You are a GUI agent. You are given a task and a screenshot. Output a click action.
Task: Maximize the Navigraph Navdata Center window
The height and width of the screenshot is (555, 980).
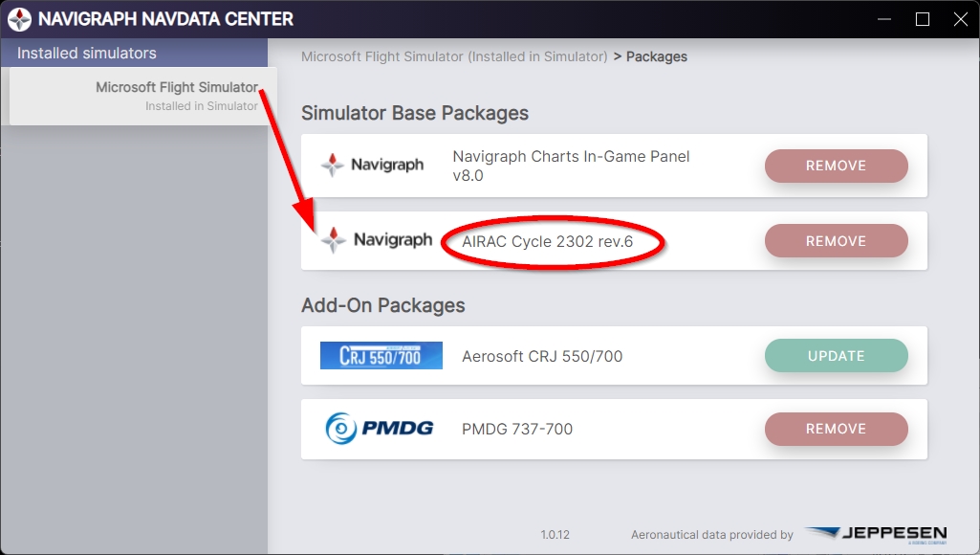[x=923, y=19]
